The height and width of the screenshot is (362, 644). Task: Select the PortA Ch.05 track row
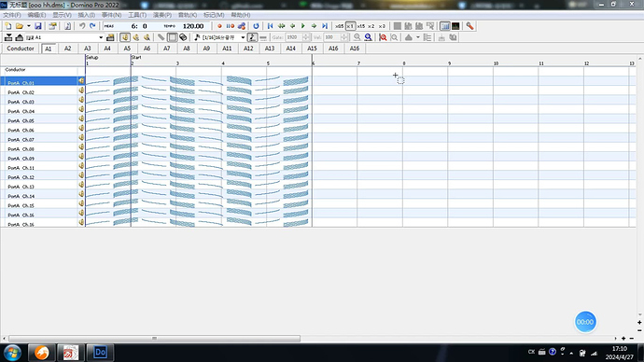tap(39, 119)
